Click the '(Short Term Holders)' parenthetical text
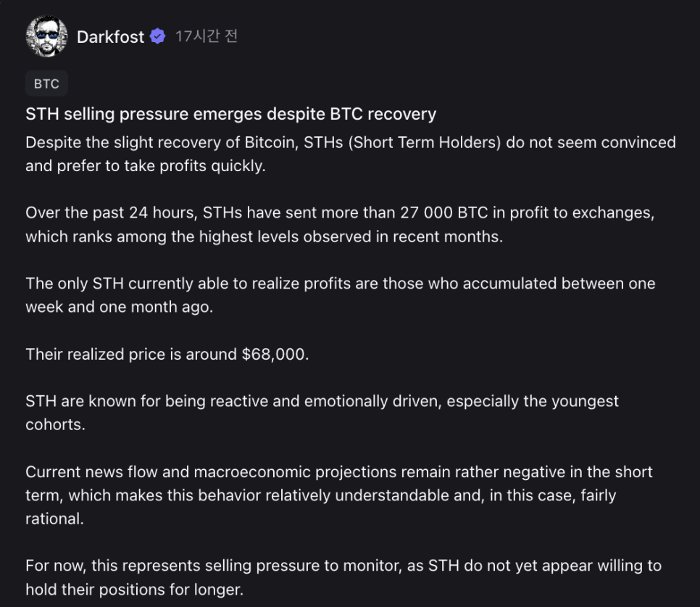Viewport: 700px width, 607px height. [425, 142]
